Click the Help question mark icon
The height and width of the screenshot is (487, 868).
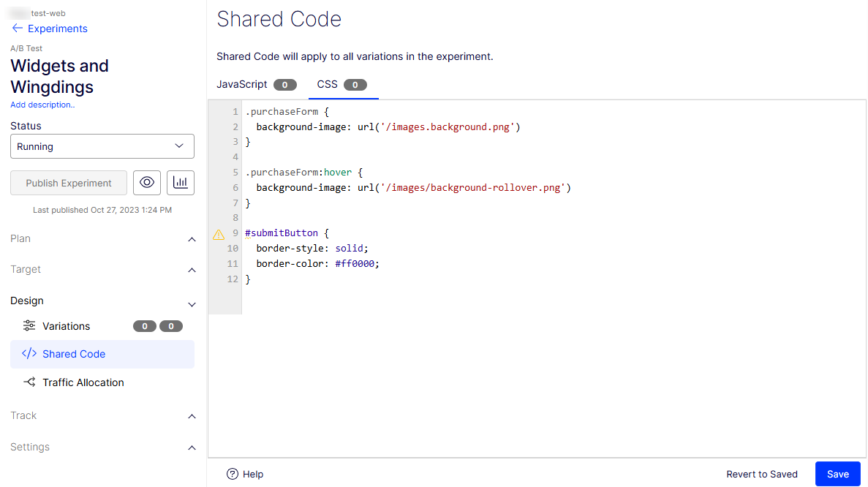click(233, 474)
